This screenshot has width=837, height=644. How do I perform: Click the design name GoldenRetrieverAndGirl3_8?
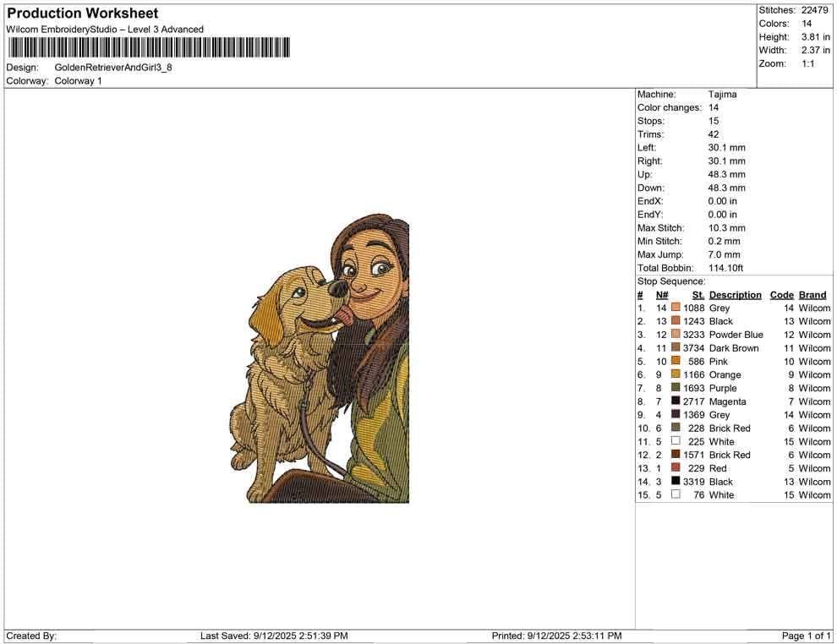[x=113, y=68]
